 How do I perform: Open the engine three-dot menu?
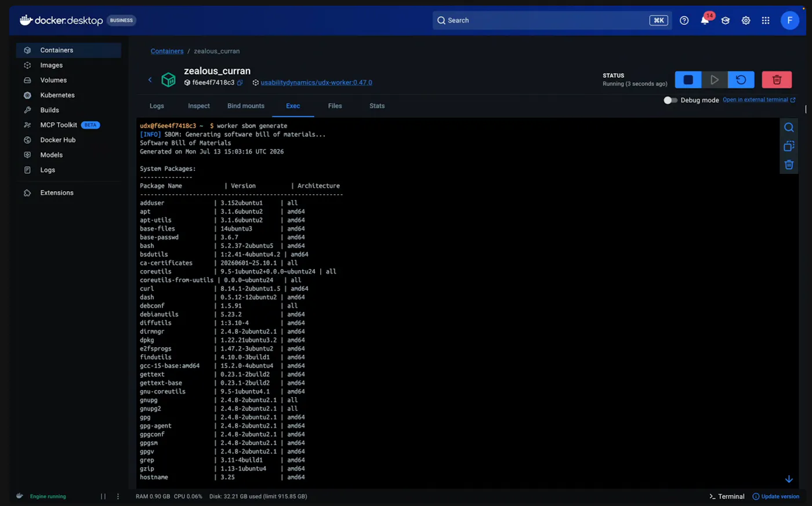coord(118,497)
